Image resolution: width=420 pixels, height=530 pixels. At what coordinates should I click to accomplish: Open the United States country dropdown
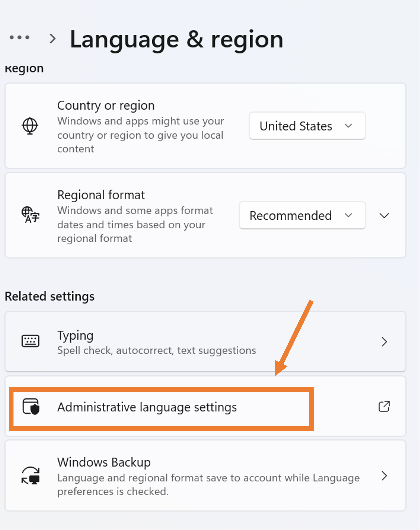pyautogui.click(x=307, y=126)
